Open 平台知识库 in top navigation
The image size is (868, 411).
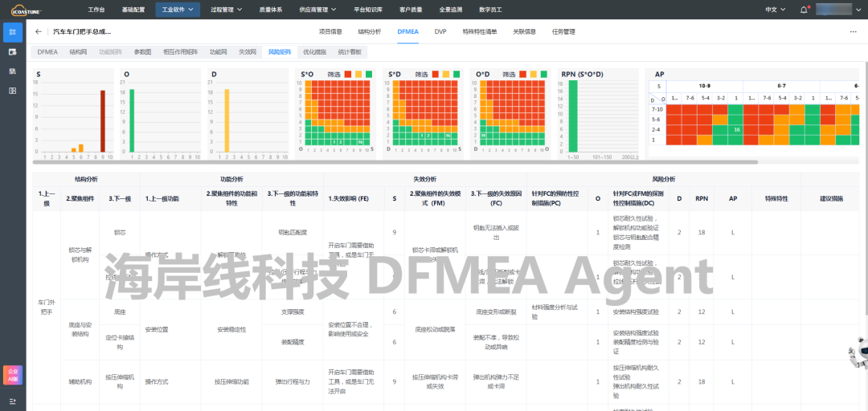click(x=368, y=10)
